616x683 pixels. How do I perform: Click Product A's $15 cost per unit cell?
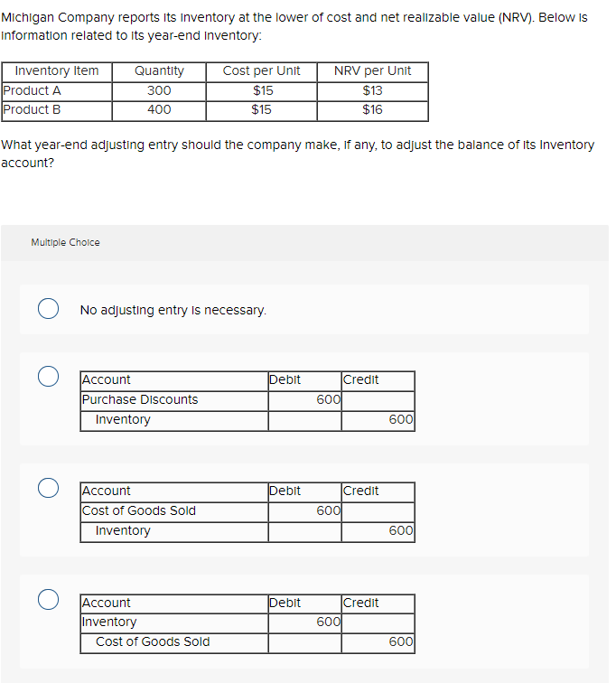pyautogui.click(x=262, y=90)
